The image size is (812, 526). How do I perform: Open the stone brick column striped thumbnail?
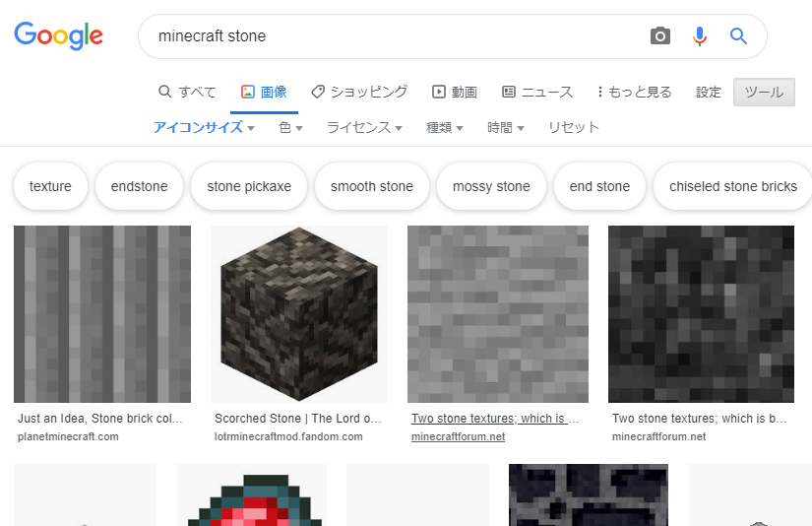(x=102, y=314)
